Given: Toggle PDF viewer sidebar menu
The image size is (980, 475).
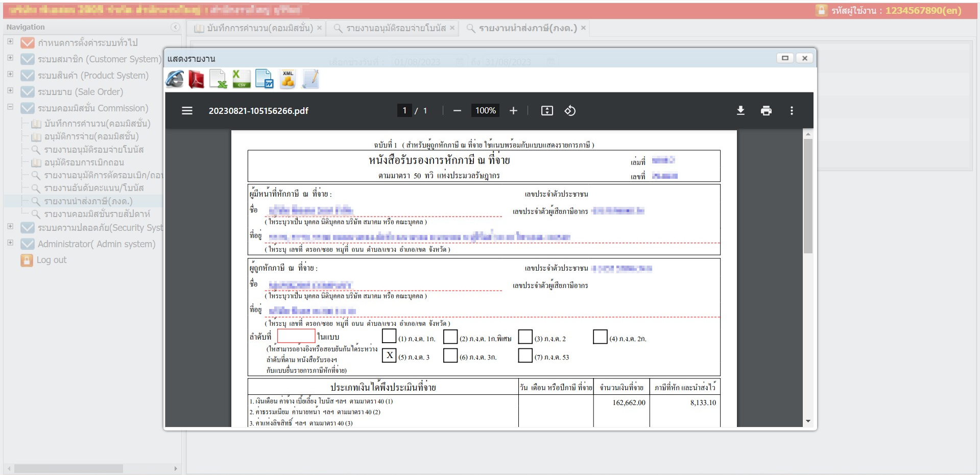Looking at the screenshot, I should (x=187, y=111).
